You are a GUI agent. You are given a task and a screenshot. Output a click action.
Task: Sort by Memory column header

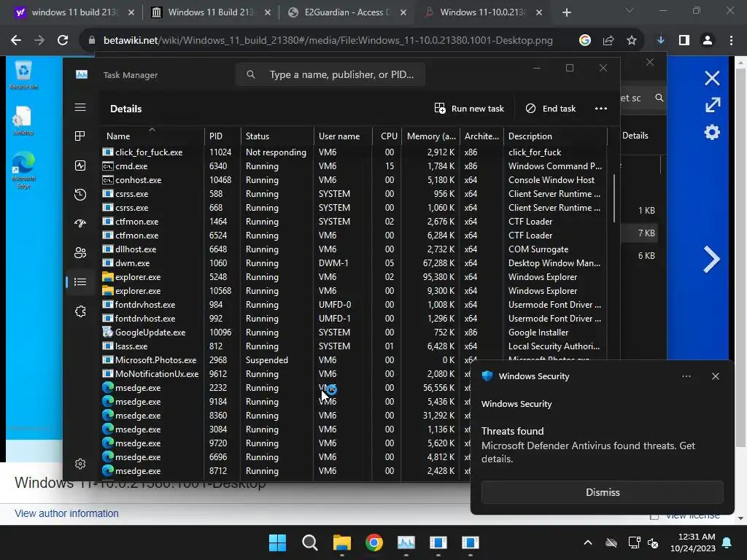(430, 136)
